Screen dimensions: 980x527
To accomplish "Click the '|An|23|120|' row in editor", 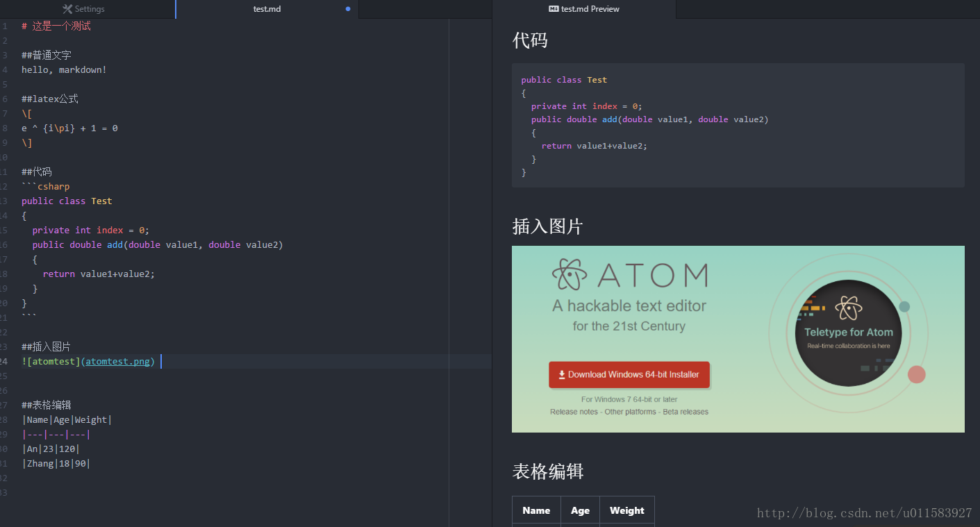I will [51, 449].
